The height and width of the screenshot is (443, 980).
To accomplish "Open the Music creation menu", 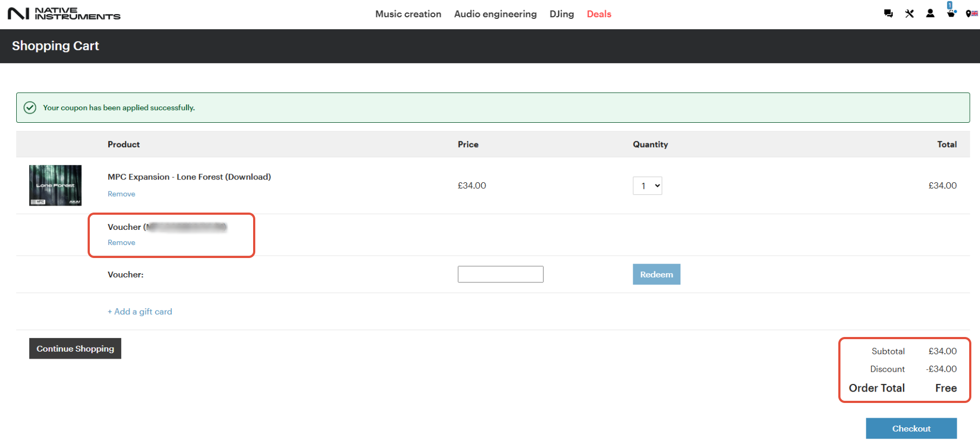I will (408, 14).
